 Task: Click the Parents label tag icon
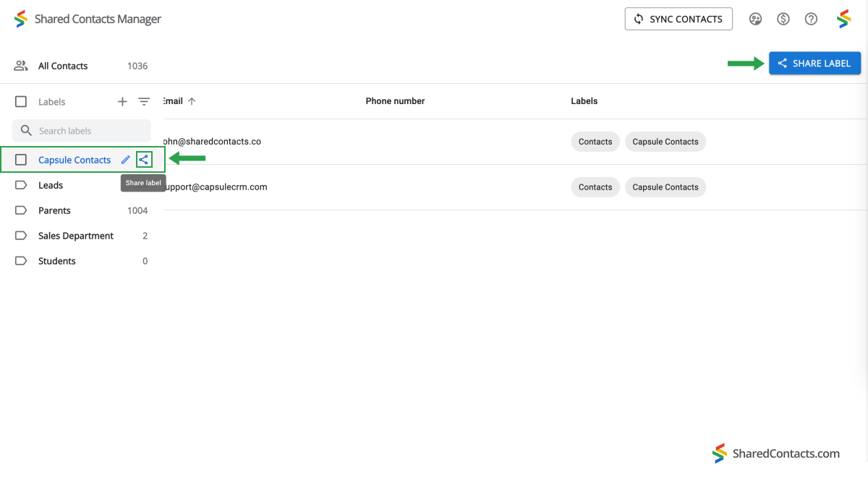coord(21,210)
